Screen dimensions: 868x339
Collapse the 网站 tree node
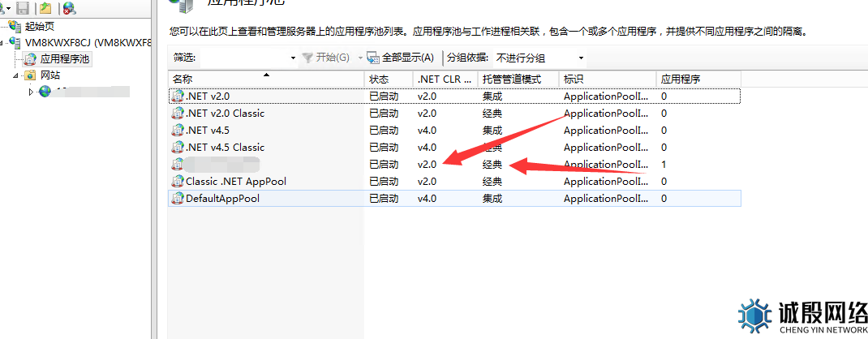coord(15,75)
